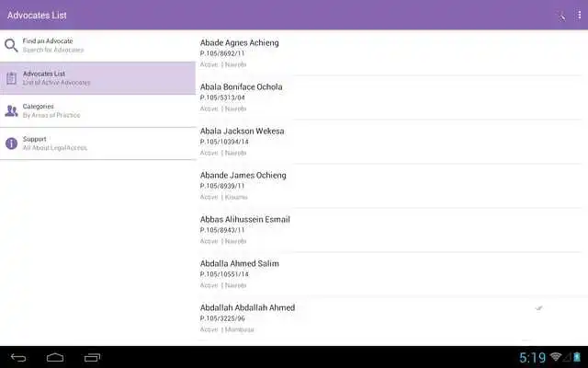Open Categories By Areas of Practice
Viewport: 588px width, 368px height.
pos(97,110)
